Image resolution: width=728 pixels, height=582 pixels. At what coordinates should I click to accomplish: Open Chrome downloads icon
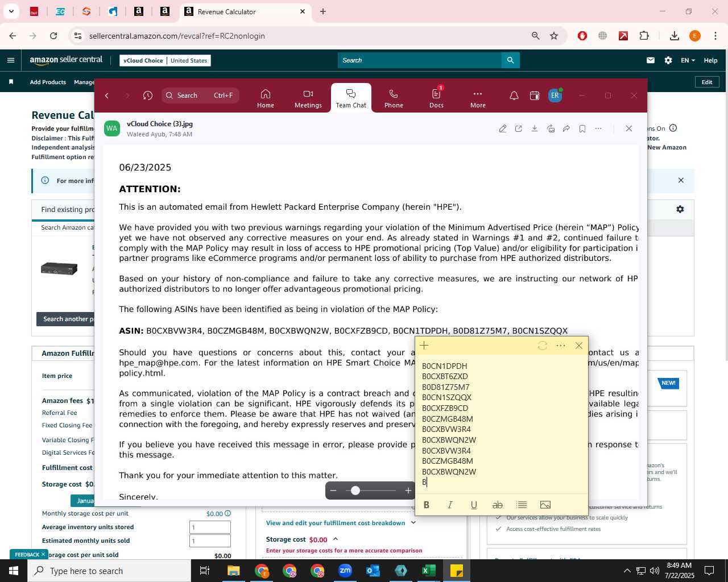pyautogui.click(x=675, y=36)
